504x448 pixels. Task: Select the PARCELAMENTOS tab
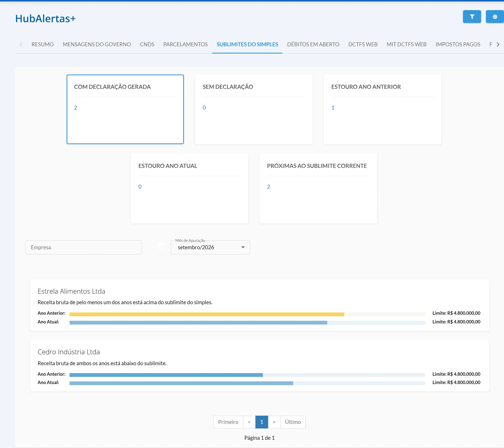(x=185, y=44)
